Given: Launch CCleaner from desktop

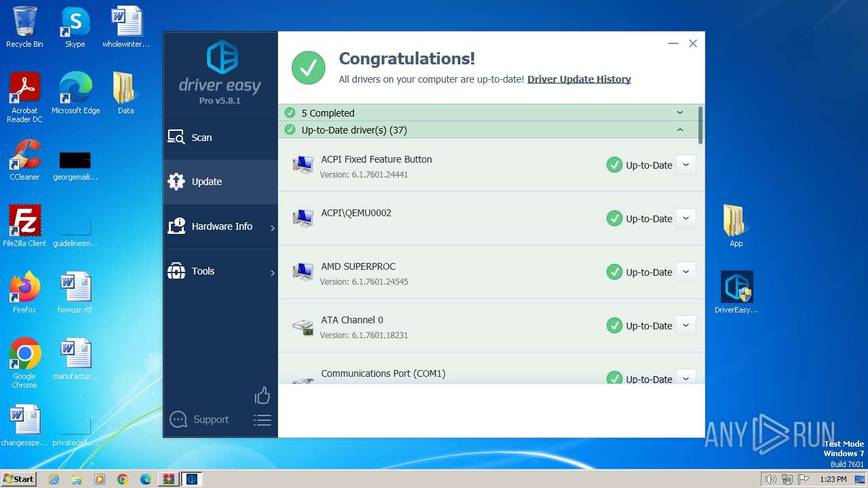Looking at the screenshot, I should (24, 160).
